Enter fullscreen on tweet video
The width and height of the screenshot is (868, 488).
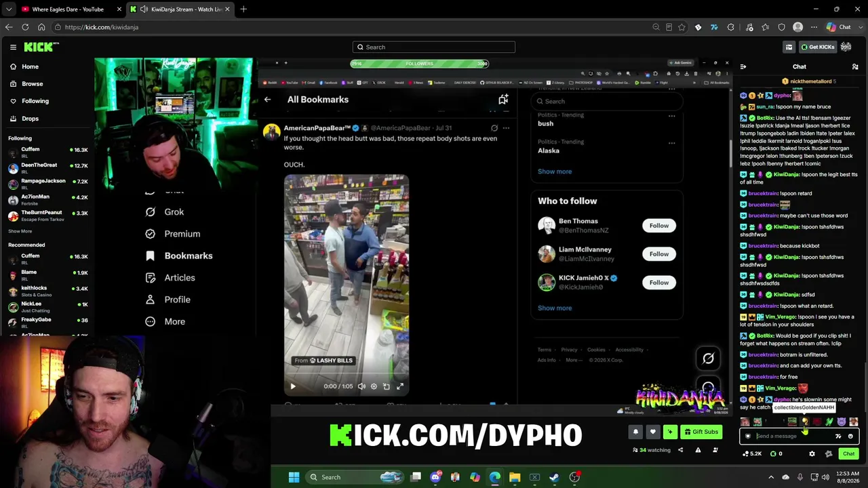[400, 386]
